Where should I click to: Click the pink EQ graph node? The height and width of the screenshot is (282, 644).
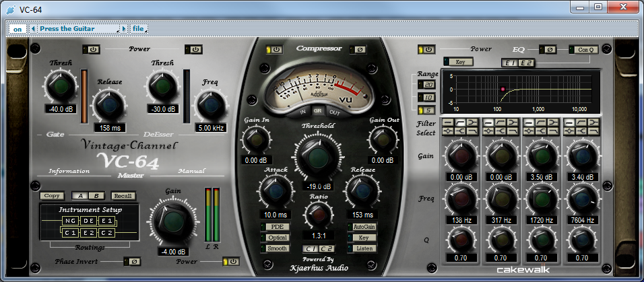tap(502, 89)
